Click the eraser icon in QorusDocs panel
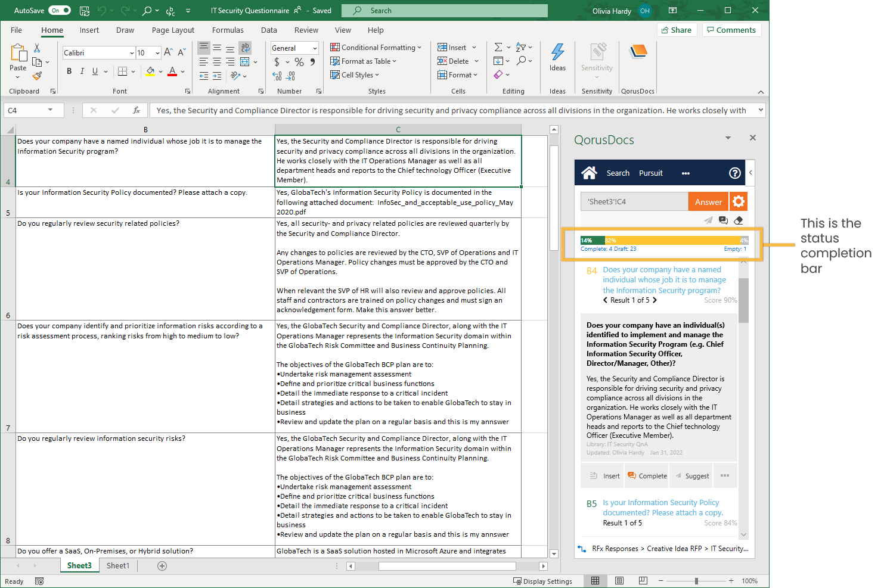Image resolution: width=884 pixels, height=588 pixels. click(x=738, y=220)
